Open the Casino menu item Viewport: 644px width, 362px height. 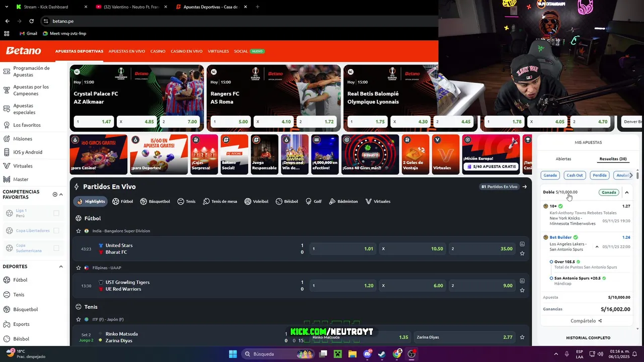point(157,51)
